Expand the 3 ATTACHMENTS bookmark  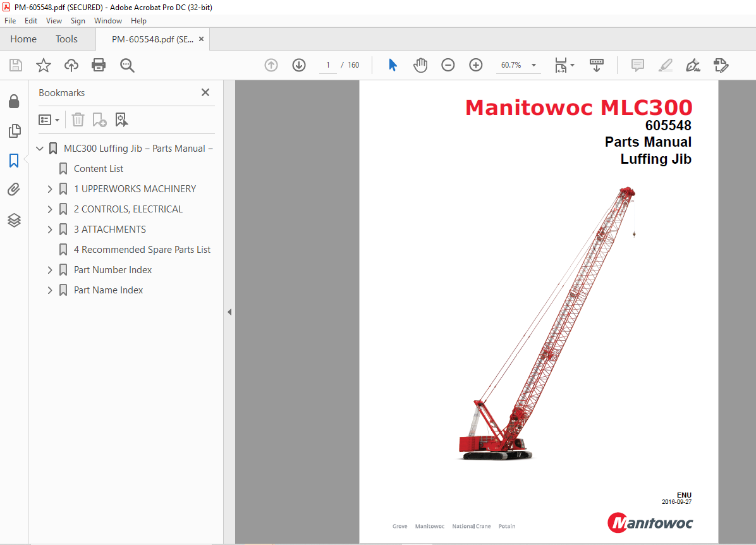50,230
